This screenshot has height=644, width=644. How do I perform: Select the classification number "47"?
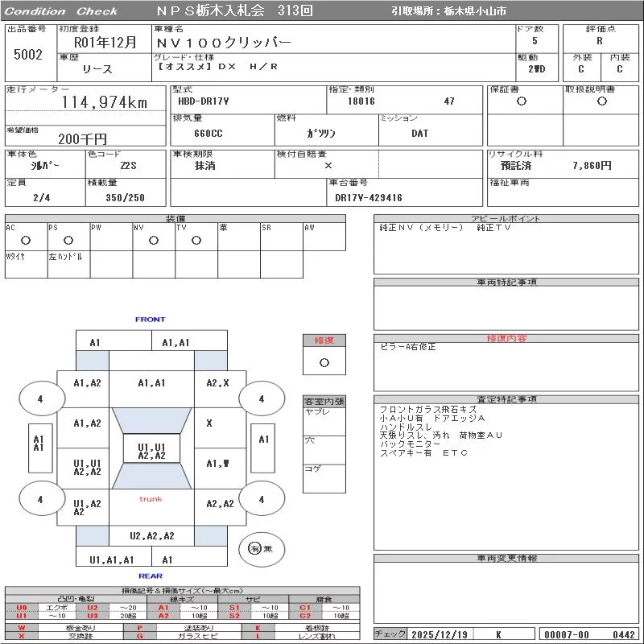pyautogui.click(x=449, y=101)
